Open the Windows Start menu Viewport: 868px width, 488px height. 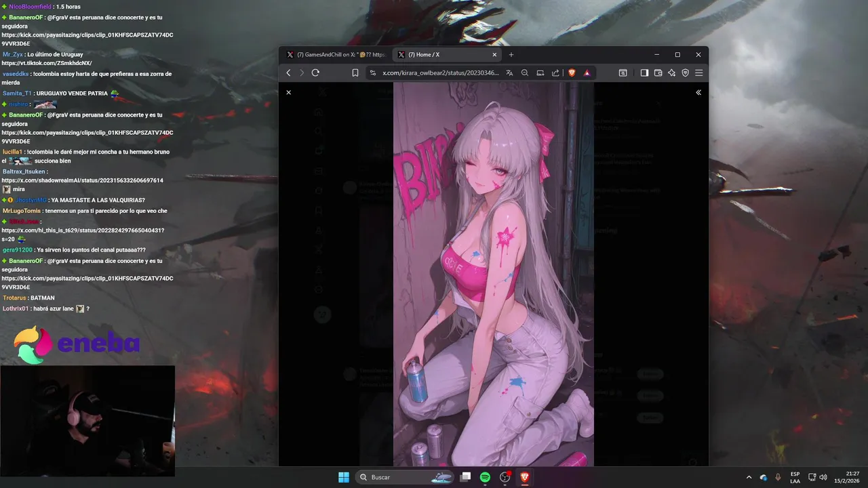point(344,477)
